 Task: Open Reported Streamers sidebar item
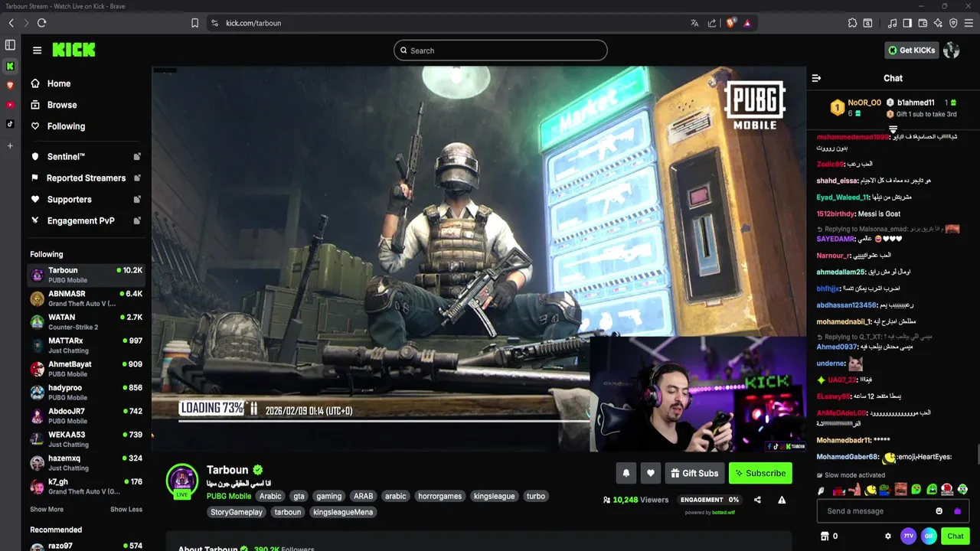click(x=87, y=178)
